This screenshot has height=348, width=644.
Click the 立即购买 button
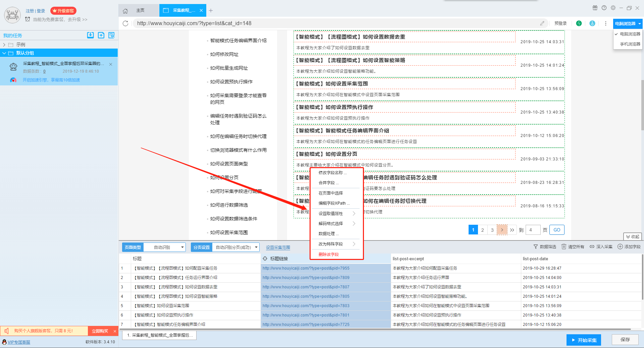coord(100,331)
